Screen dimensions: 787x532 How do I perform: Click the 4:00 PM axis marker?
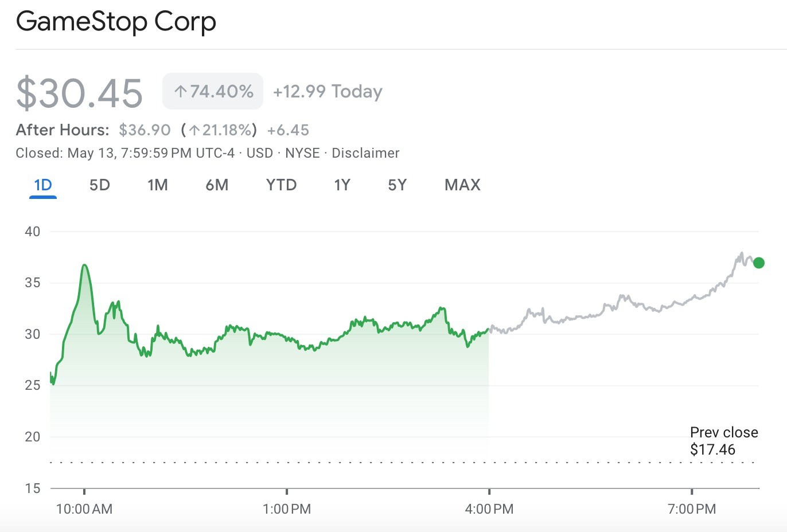coord(489,508)
